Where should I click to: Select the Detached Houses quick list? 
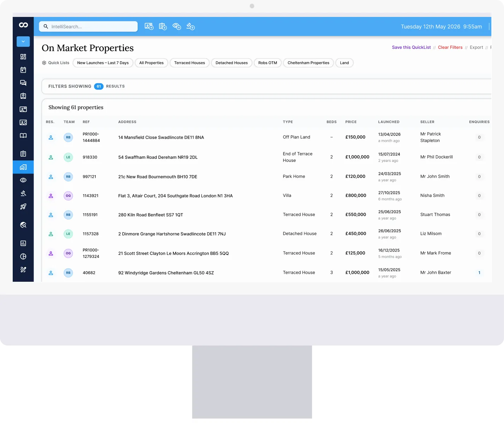pyautogui.click(x=232, y=63)
